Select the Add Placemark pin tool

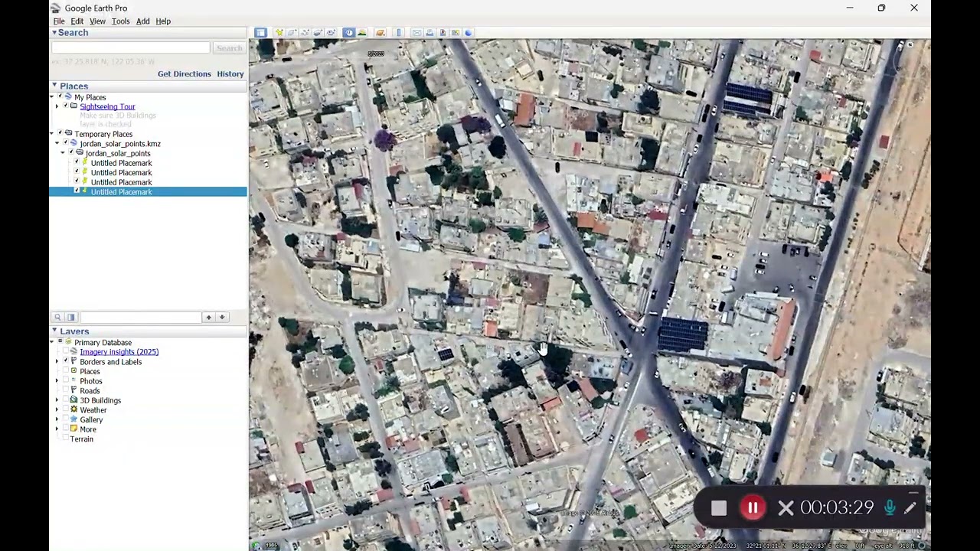(279, 33)
